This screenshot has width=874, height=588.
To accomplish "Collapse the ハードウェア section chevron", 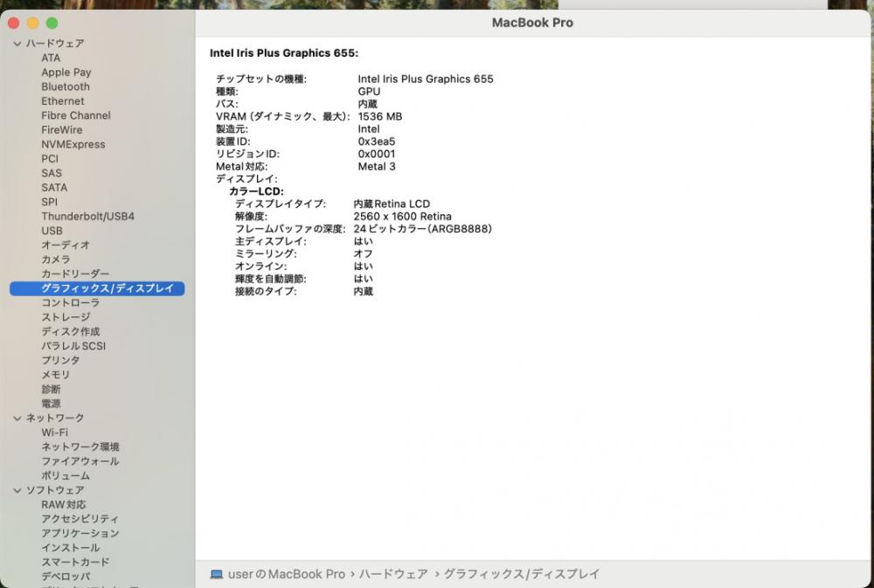I will tap(17, 44).
